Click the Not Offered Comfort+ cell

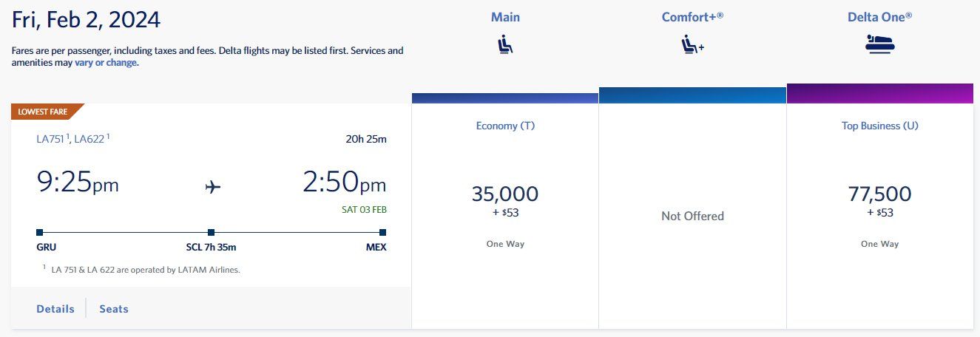point(692,216)
